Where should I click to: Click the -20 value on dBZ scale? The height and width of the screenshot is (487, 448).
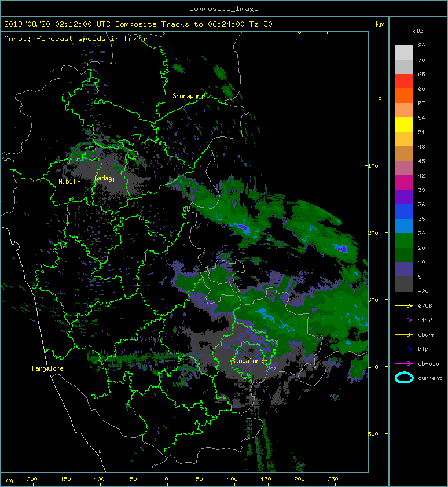[424, 292]
